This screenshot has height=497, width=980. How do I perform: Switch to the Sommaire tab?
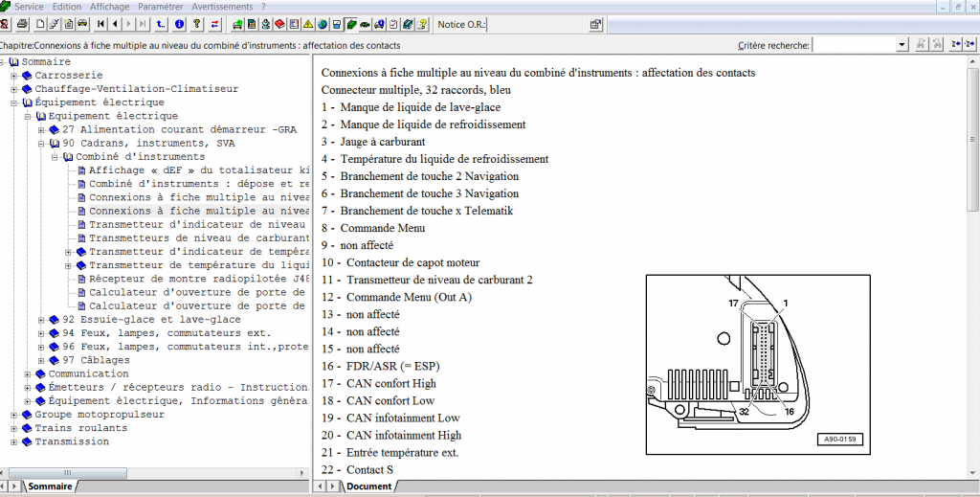48,486
